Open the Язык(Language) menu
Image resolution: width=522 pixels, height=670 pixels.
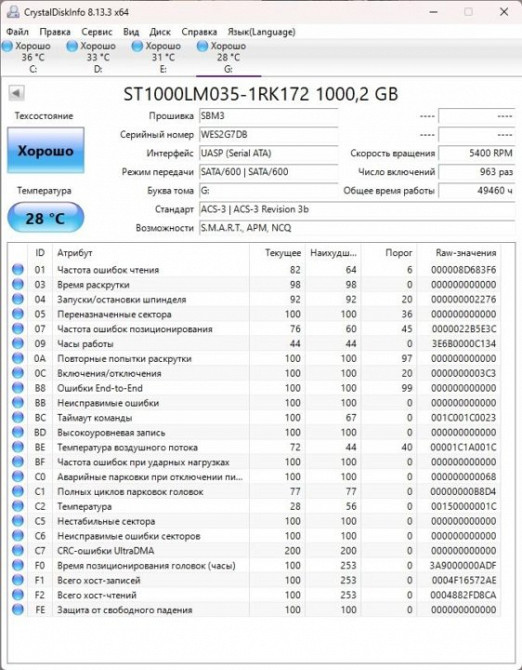(261, 32)
